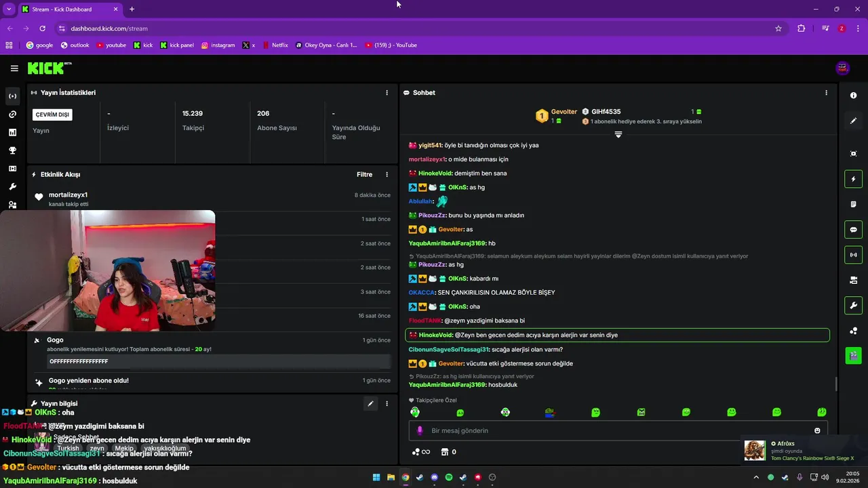Open apps grid in bookmarks bar

(x=9, y=45)
